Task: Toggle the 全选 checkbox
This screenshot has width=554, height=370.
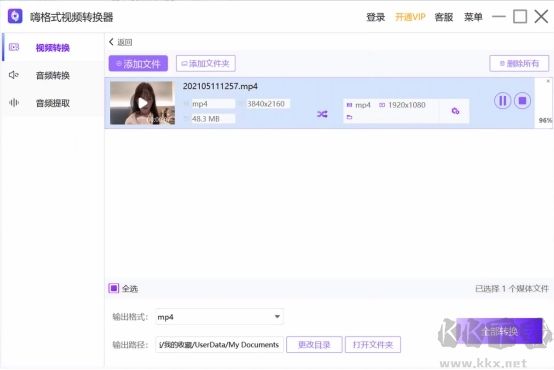Action: click(x=114, y=288)
